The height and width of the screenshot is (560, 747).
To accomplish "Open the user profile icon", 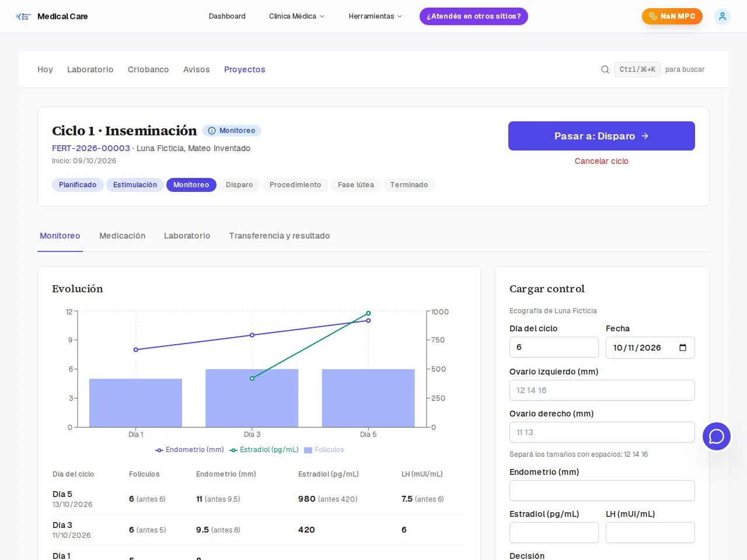I will (722, 16).
